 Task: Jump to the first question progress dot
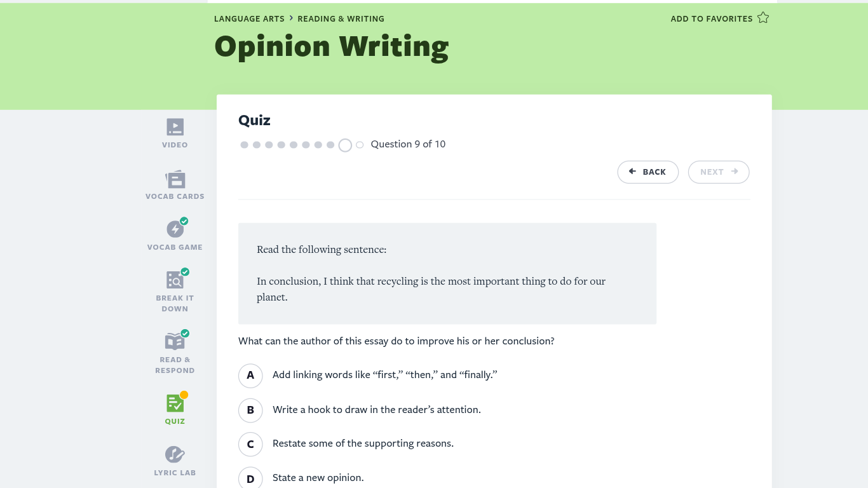point(244,145)
